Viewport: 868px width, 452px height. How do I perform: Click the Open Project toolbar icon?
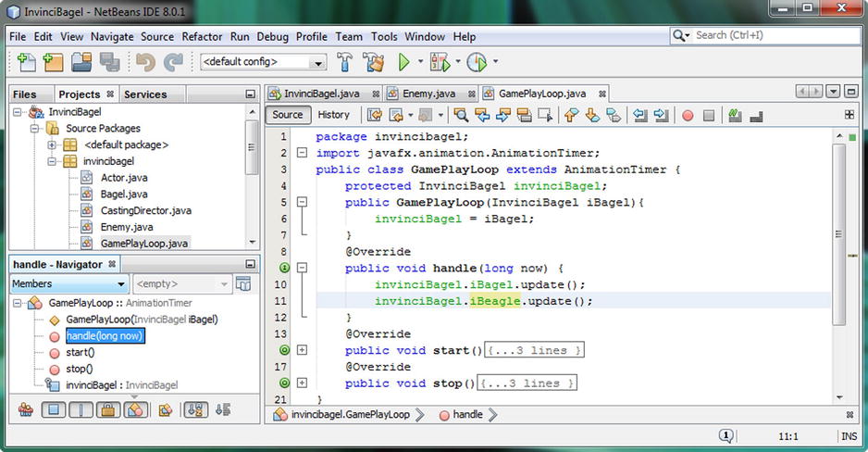click(81, 62)
